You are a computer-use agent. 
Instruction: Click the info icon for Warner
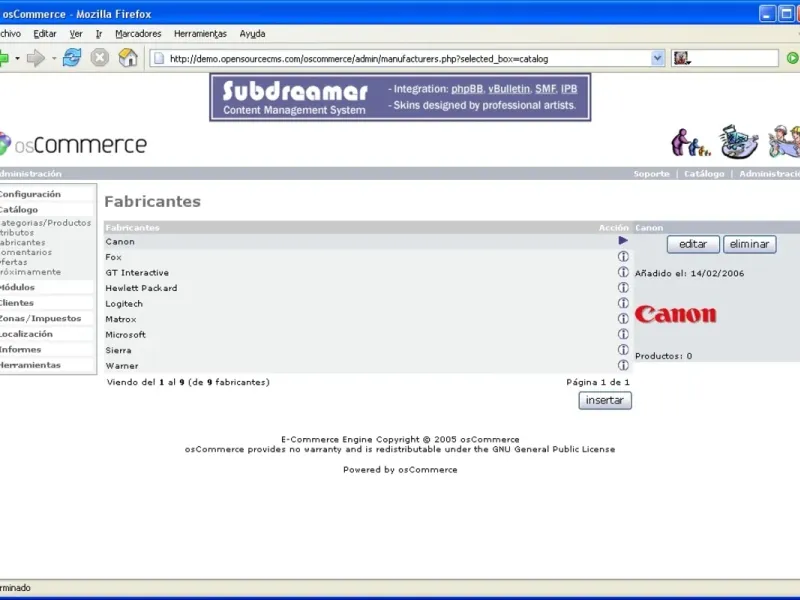point(623,365)
